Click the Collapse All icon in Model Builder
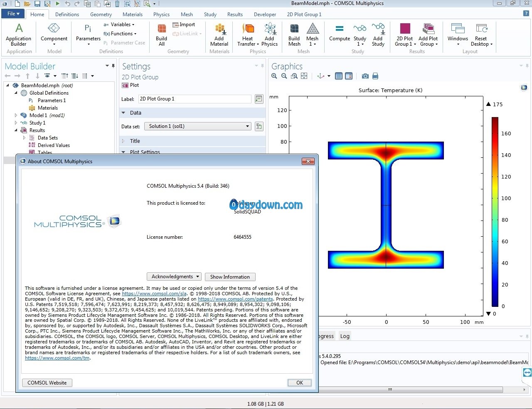 coord(65,76)
